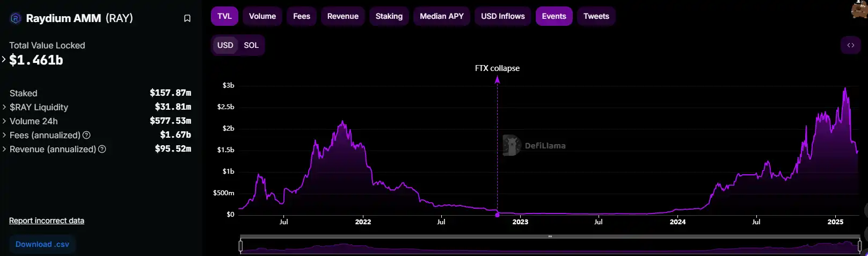Click the bookmark icon next to Raydium AMM

[187, 18]
